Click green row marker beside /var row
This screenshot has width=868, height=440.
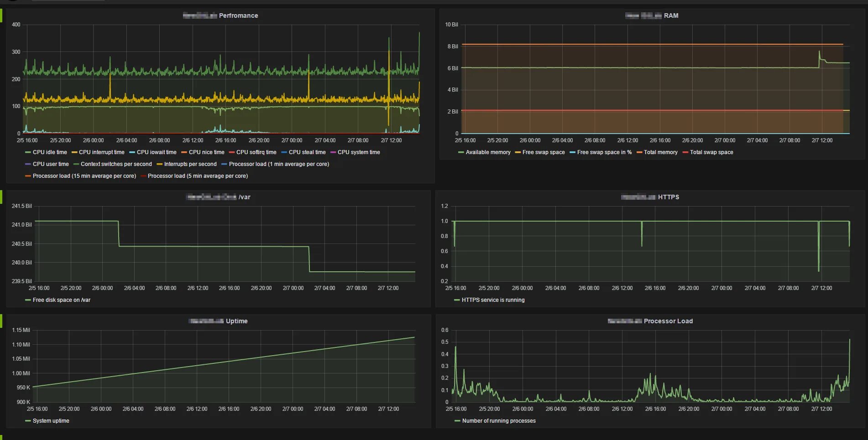tap(1, 197)
